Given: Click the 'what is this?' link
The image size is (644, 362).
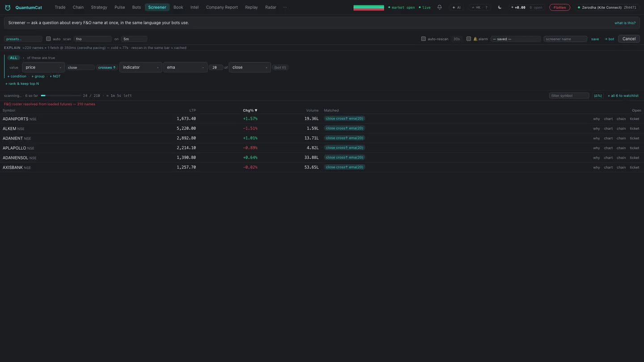Looking at the screenshot, I should click(x=625, y=23).
